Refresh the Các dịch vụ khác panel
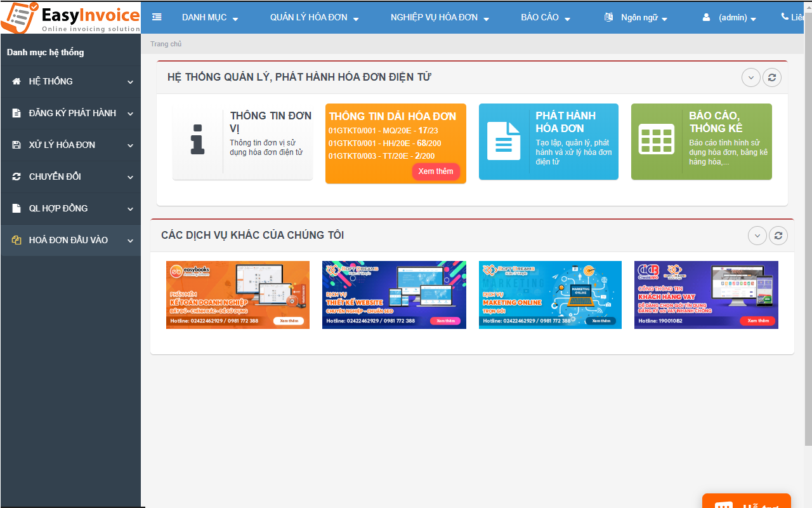 click(778, 236)
